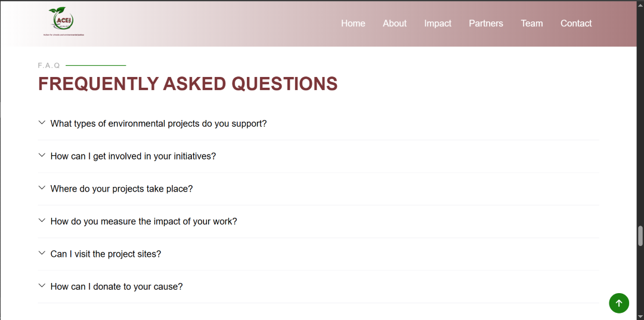Expand chevron beside projects take place question
Screen dimensions: 644x320
[42, 188]
